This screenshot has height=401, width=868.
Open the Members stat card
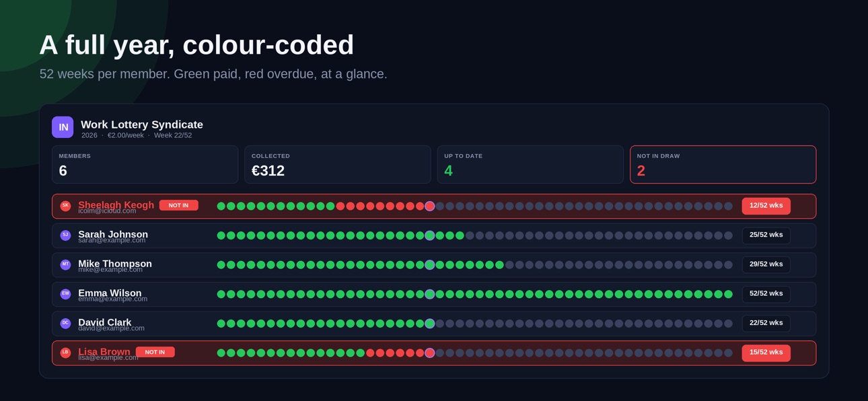[145, 165]
